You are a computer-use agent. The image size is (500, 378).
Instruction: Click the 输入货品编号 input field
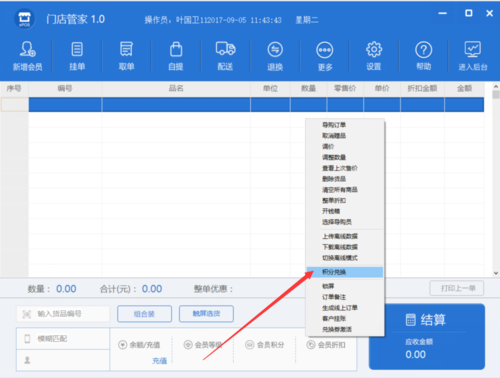(63, 314)
